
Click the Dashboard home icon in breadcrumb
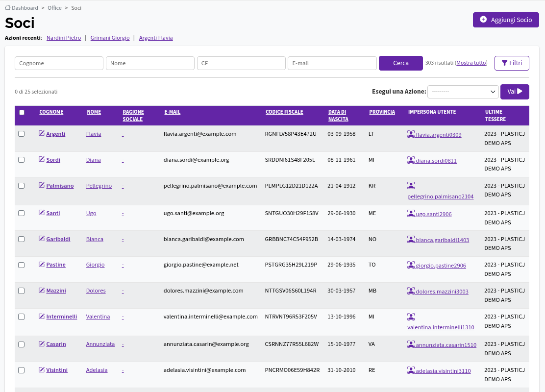8,7
